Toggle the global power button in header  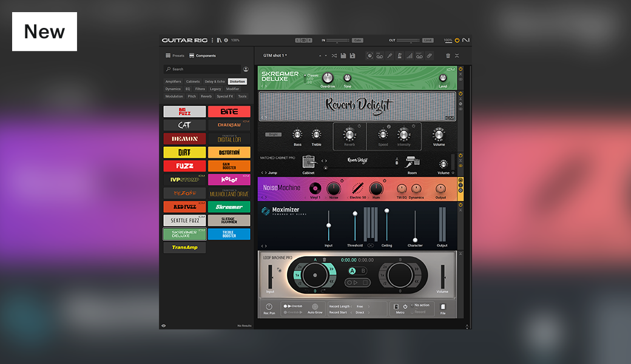click(457, 40)
